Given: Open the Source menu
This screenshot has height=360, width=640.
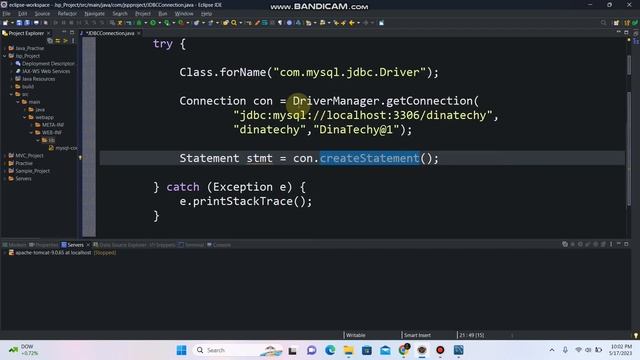Looking at the screenshot, I should click(42, 13).
